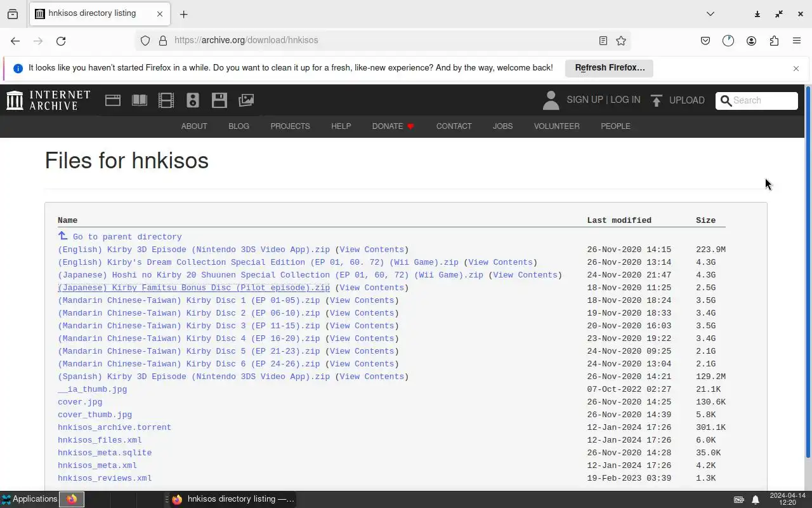Download Spanish Kirby 3D Episode zip
This screenshot has width=812, height=508.
(x=193, y=377)
